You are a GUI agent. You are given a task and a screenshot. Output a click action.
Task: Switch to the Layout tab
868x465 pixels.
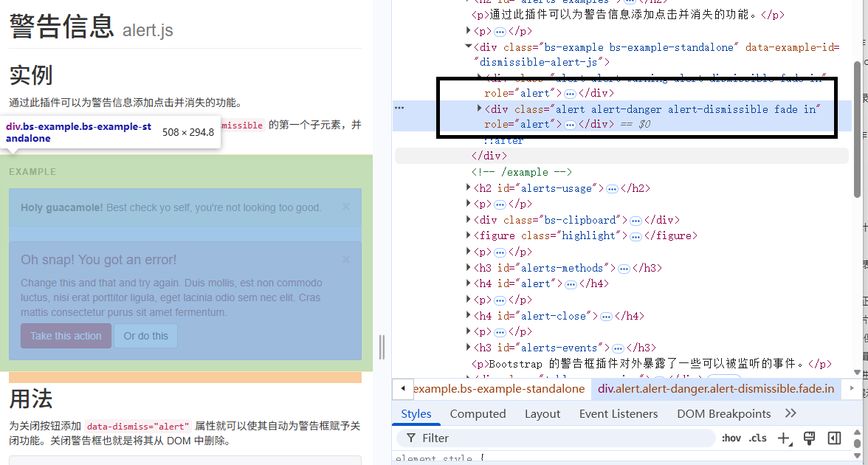click(x=542, y=414)
